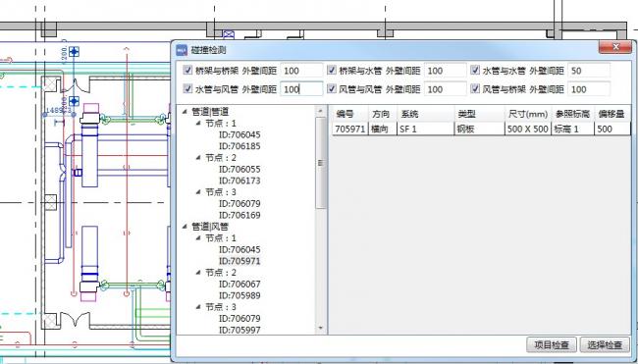Select tree item ID:705989
The height and width of the screenshot is (364, 638).
[239, 295]
